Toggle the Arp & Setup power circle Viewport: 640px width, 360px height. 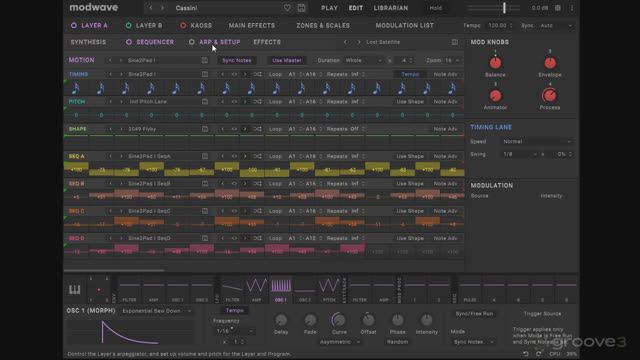191,42
